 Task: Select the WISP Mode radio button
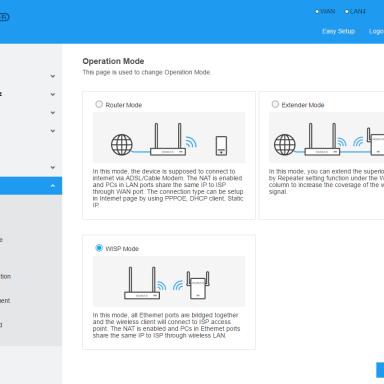[99, 248]
